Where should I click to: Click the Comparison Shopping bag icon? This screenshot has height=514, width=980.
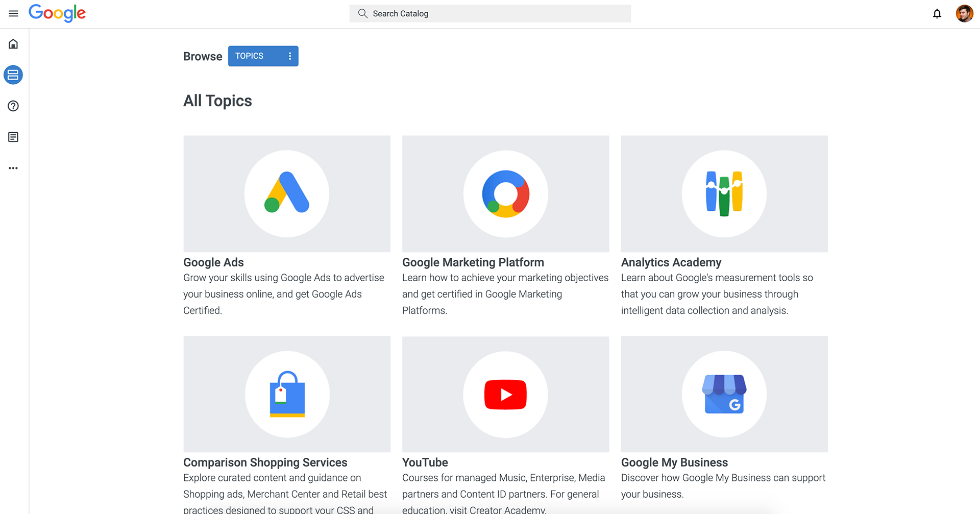287,394
